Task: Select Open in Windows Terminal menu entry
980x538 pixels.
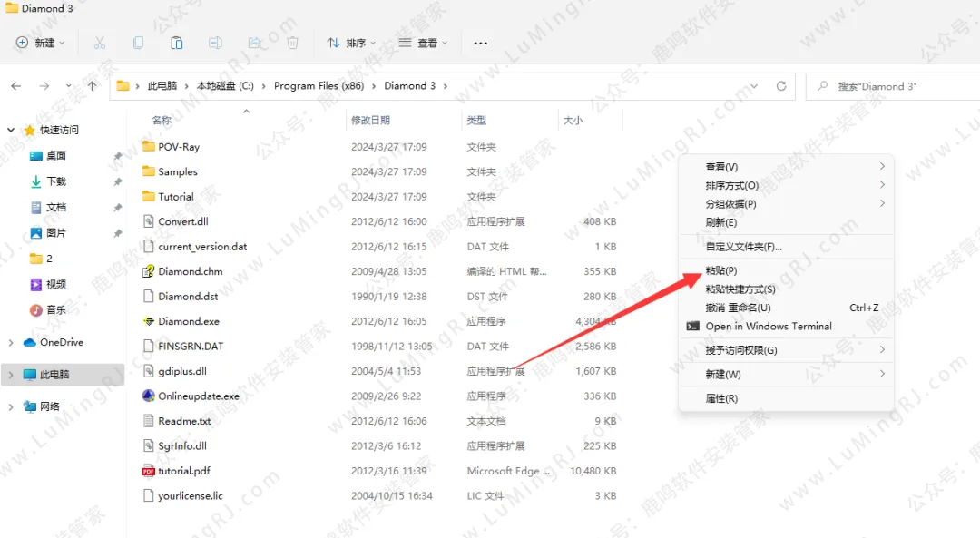Action: pos(768,327)
